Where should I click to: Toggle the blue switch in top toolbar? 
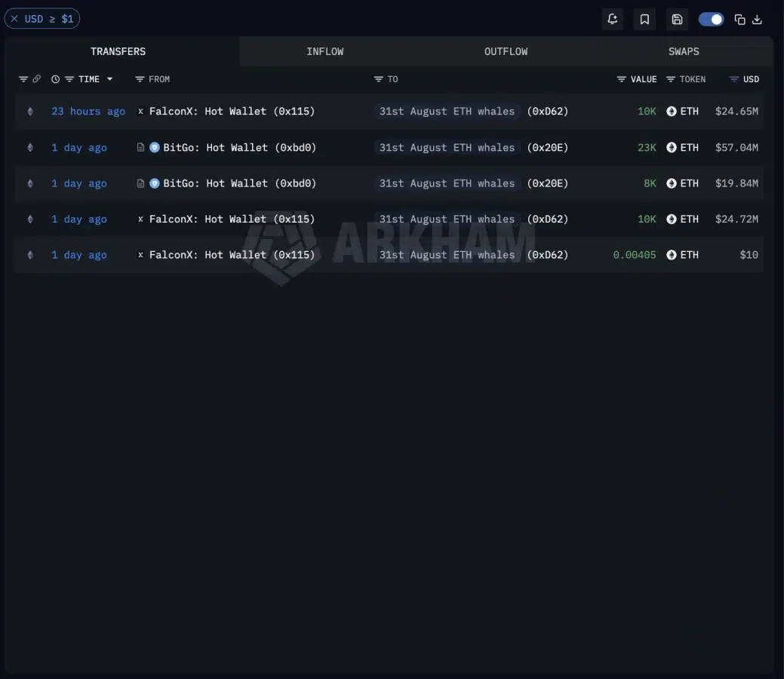pyautogui.click(x=711, y=20)
